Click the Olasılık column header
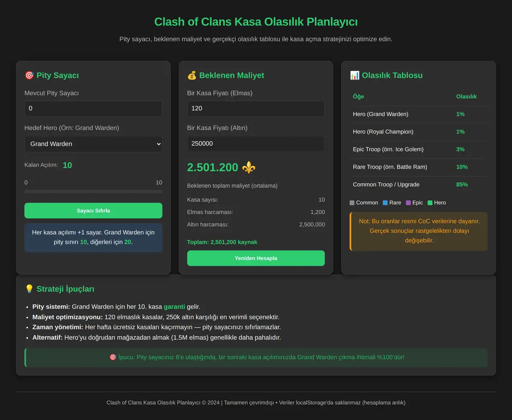 pyautogui.click(x=466, y=96)
